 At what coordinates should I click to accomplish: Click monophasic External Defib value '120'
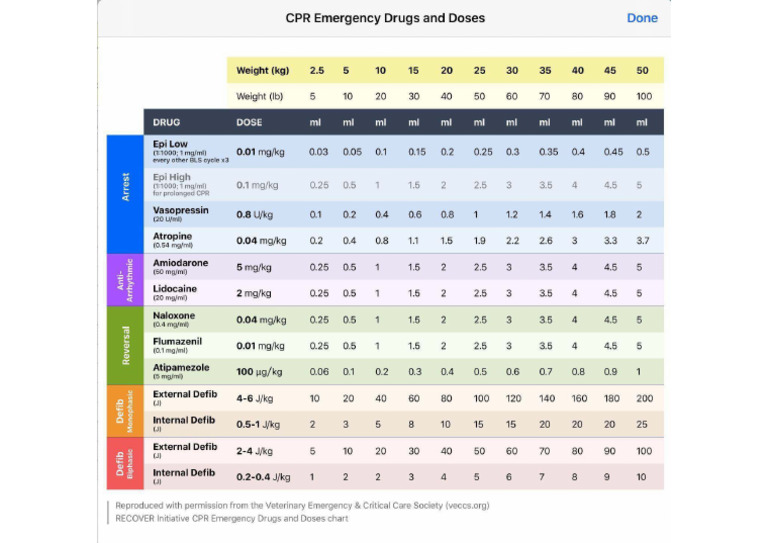click(513, 399)
